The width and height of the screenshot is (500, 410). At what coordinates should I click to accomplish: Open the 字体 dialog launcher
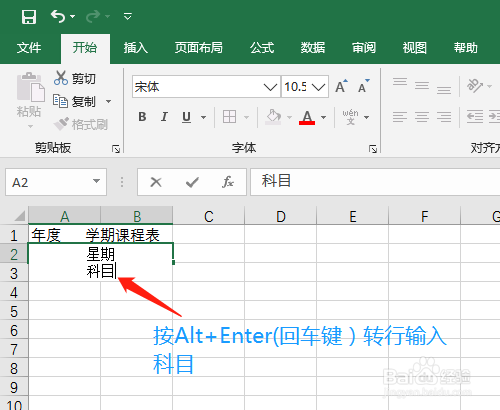(373, 149)
